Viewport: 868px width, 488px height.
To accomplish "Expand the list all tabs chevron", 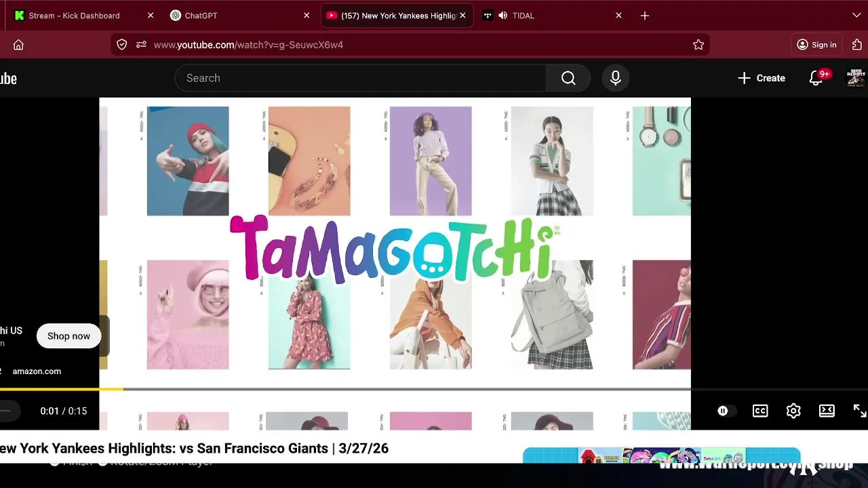I will tap(856, 16).
